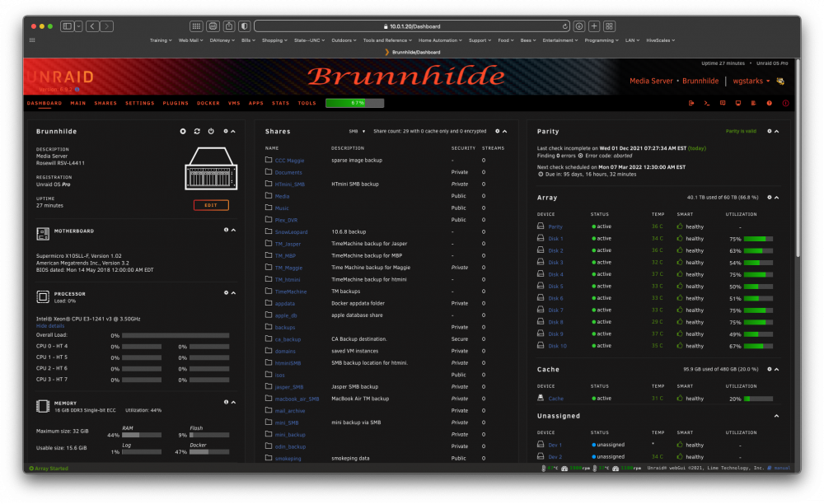Switch to the SHARES tab
The image size is (824, 504).
(x=105, y=104)
